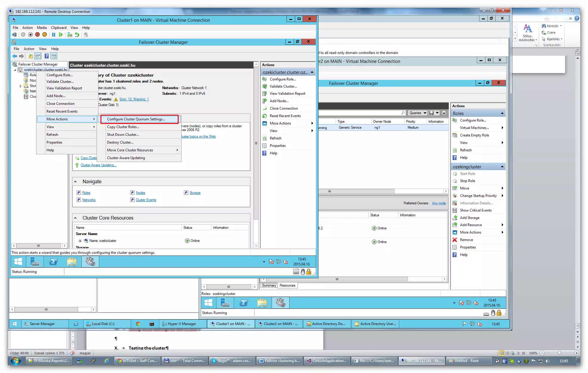This screenshot has width=588, height=373.
Task: Open the Nodes link in Navigate
Action: pyautogui.click(x=140, y=193)
